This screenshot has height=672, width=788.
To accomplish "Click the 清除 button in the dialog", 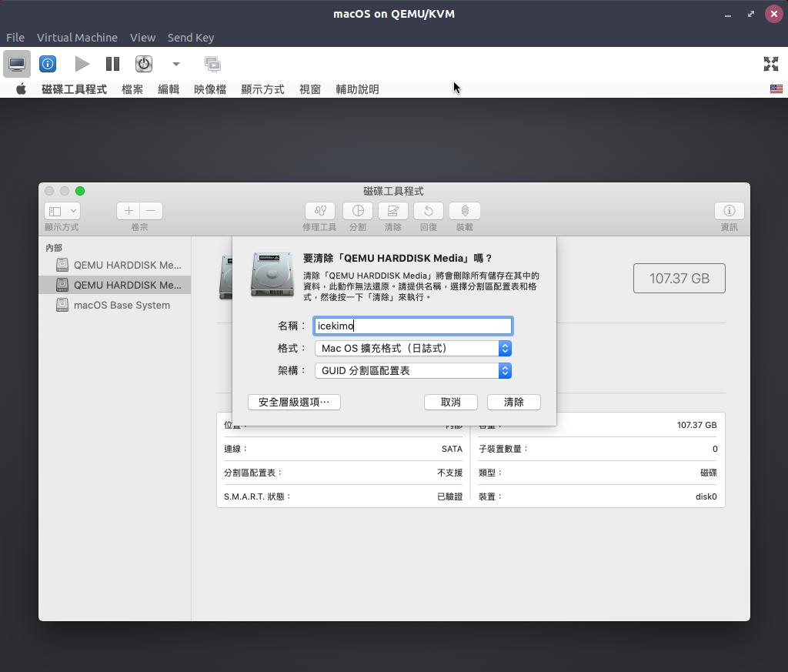I will pos(513,402).
